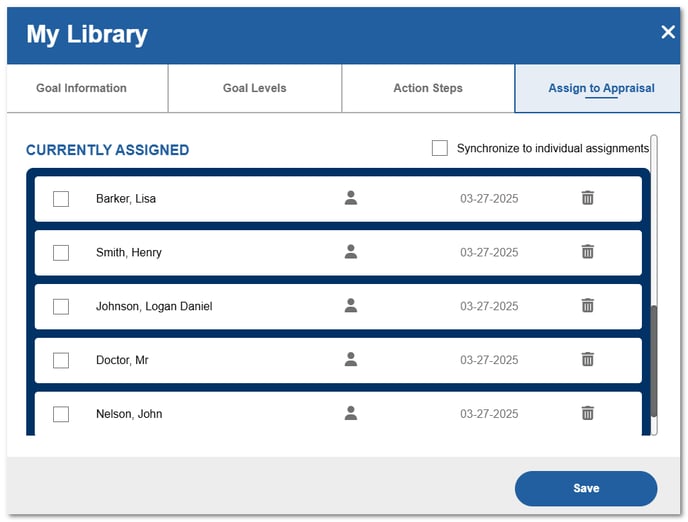Tick the Smith, Henry checkbox
Image resolution: width=688 pixels, height=522 pixels.
pos(61,253)
